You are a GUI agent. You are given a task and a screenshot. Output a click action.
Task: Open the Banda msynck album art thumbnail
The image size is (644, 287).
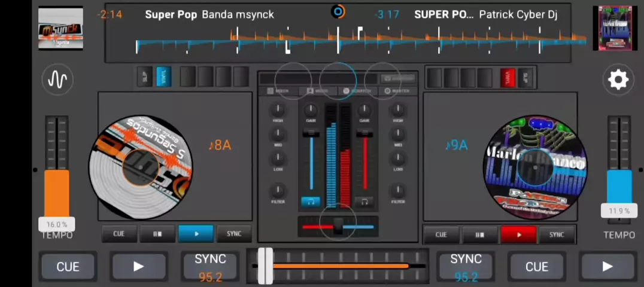point(60,28)
